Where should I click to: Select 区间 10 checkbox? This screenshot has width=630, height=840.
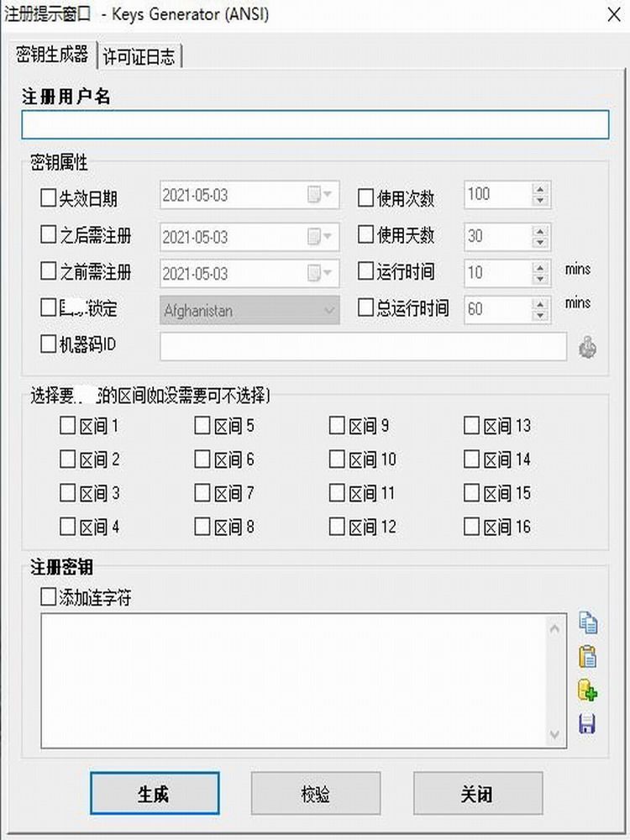click(337, 459)
